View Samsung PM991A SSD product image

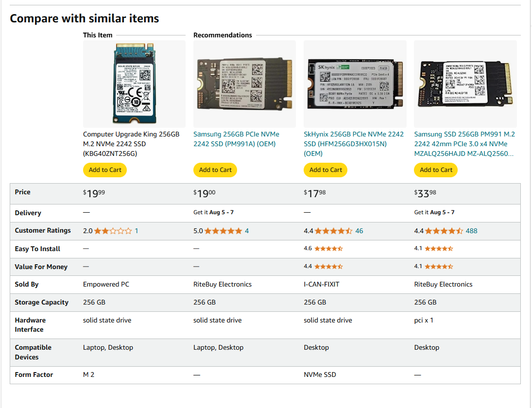click(245, 84)
